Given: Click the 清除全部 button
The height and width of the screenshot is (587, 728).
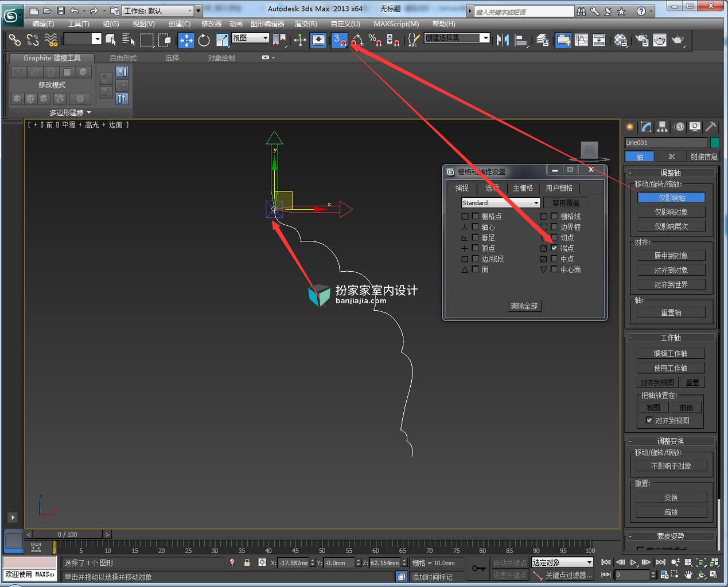Looking at the screenshot, I should click(x=524, y=306).
